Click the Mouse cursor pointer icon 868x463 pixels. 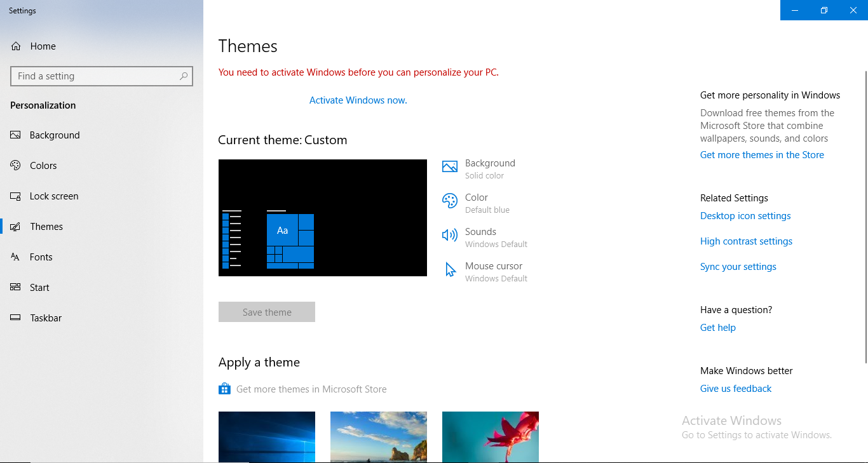click(450, 269)
